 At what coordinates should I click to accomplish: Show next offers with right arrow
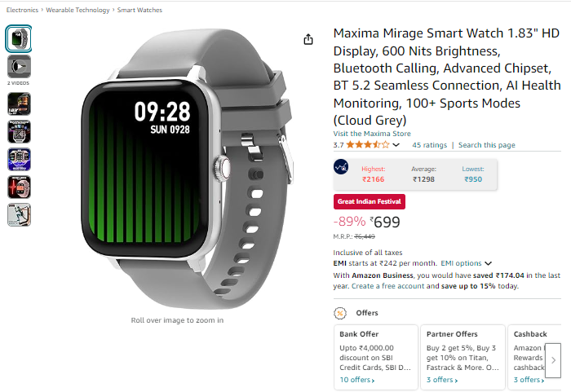click(553, 360)
